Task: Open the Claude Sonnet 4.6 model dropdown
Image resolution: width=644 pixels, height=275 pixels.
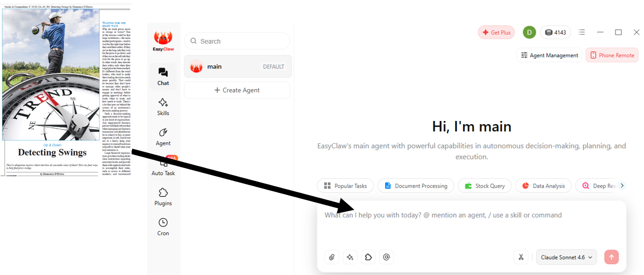Action: [x=566, y=257]
